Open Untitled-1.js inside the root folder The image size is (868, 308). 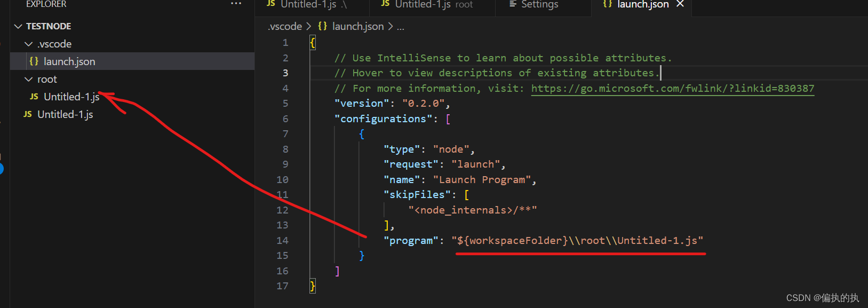point(71,97)
